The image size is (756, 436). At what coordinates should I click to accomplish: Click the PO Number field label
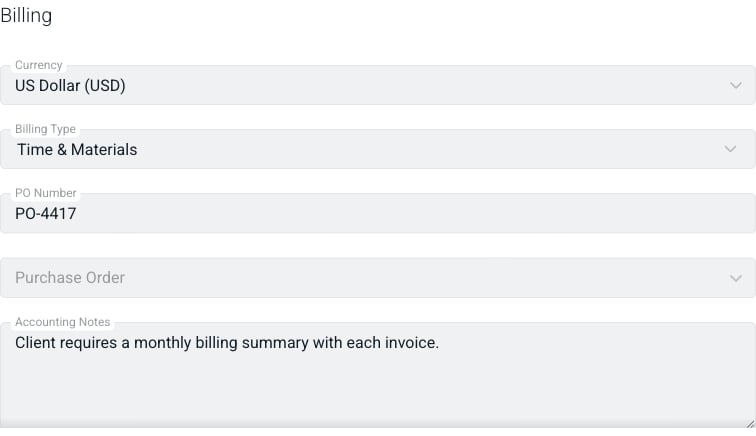pos(46,193)
